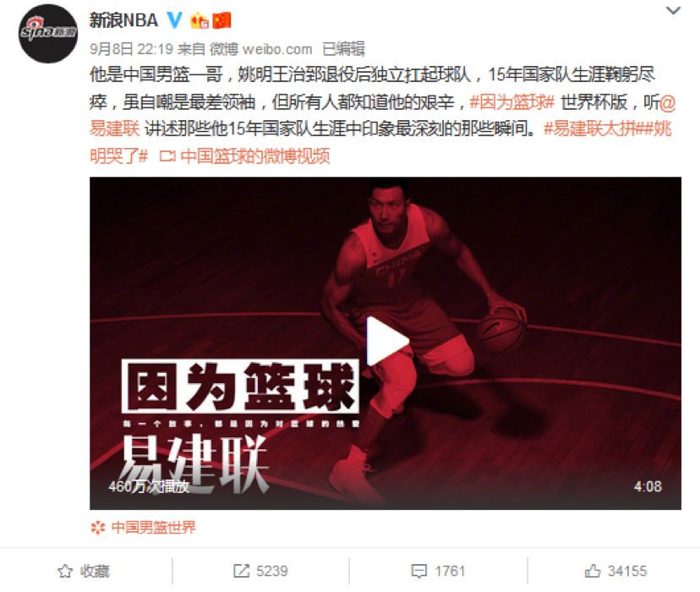Click the 新浪NBA account name
Screen dimensions: 700x592
tap(123, 20)
